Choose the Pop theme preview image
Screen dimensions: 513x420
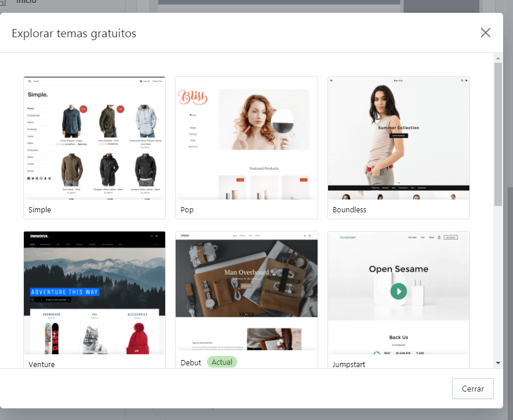247,138
